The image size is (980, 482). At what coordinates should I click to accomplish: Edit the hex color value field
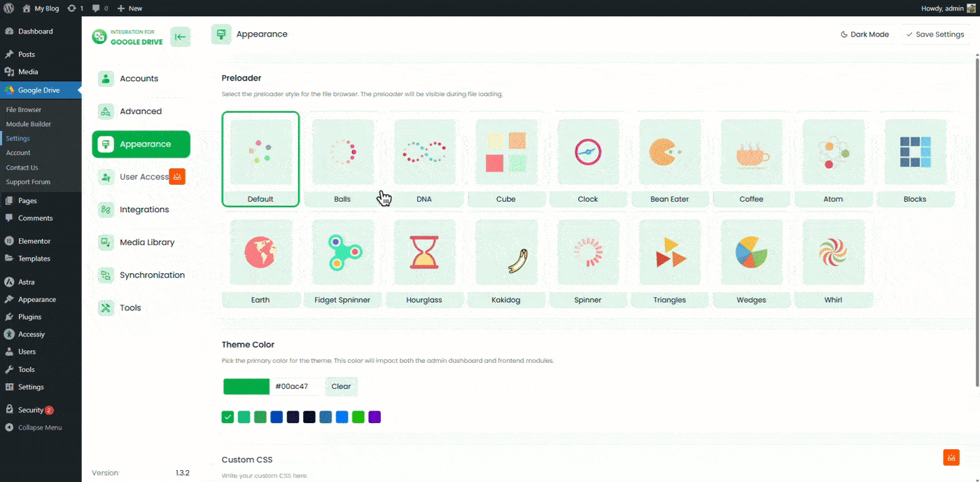294,386
